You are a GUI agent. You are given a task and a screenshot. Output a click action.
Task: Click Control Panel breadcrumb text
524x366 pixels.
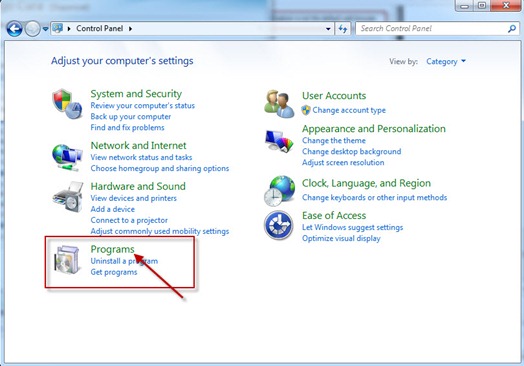tap(100, 28)
